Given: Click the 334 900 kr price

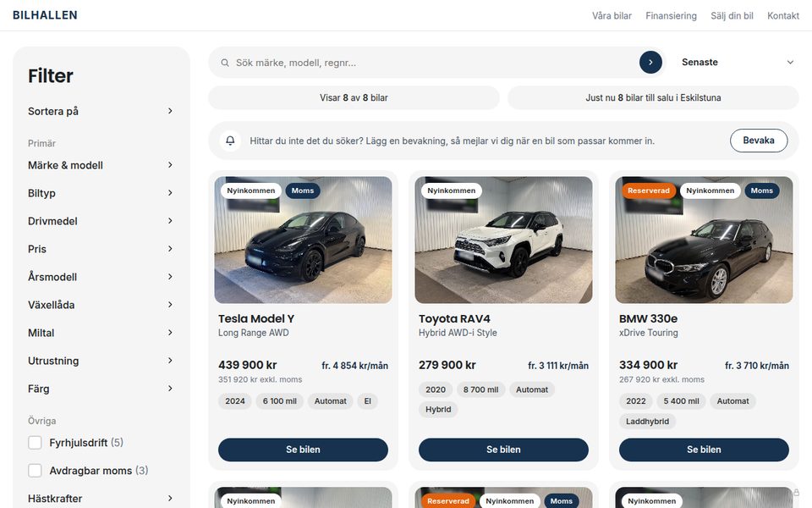Looking at the screenshot, I should (648, 365).
